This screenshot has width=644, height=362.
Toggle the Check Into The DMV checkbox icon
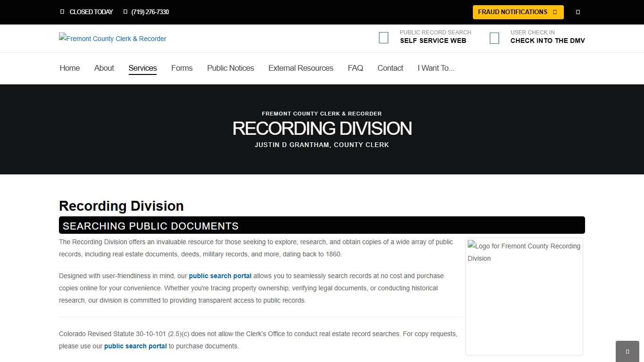click(x=495, y=37)
